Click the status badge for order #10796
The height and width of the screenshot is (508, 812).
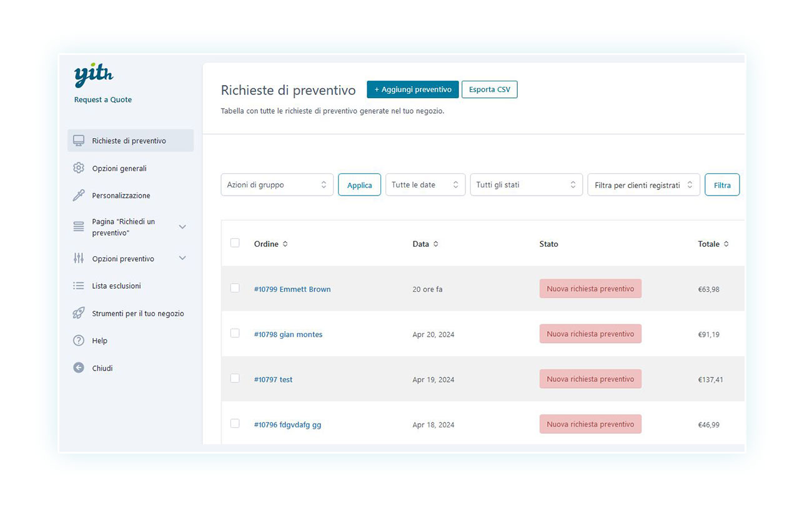[590, 424]
